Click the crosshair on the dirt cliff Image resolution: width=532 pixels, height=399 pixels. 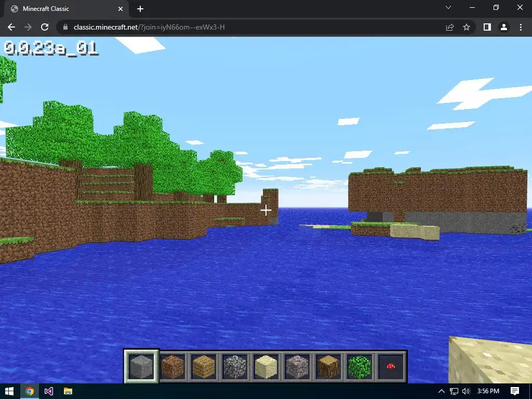point(265,210)
